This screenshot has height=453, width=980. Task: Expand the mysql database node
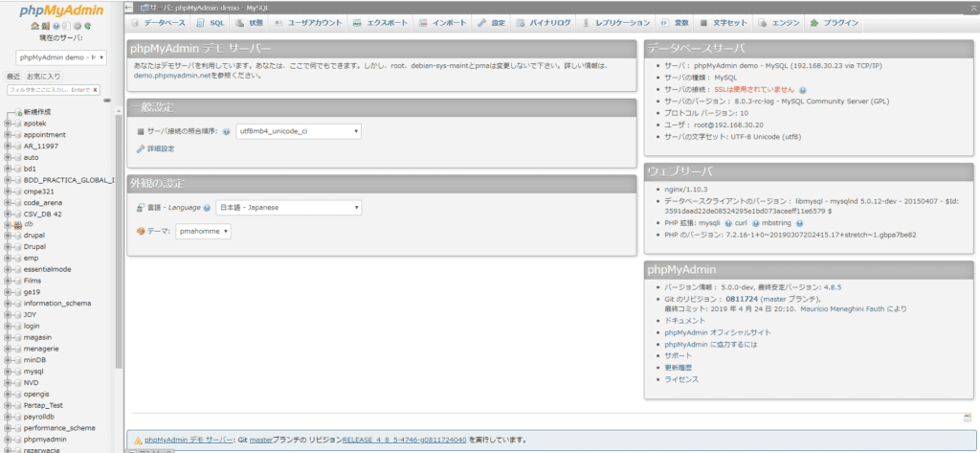[x=8, y=371]
